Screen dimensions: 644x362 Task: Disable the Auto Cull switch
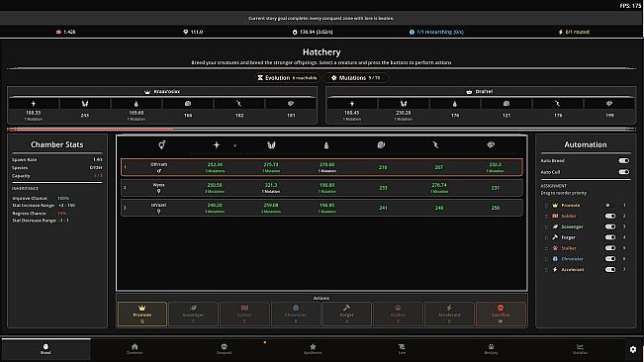pyautogui.click(x=623, y=172)
